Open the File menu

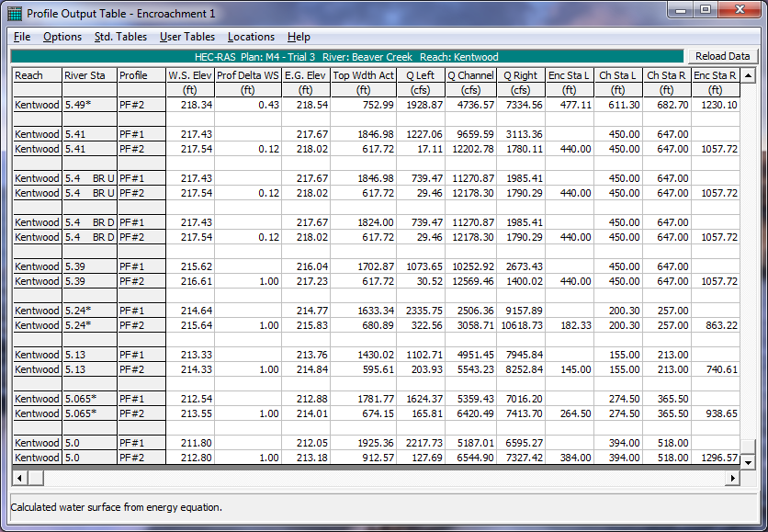click(22, 37)
